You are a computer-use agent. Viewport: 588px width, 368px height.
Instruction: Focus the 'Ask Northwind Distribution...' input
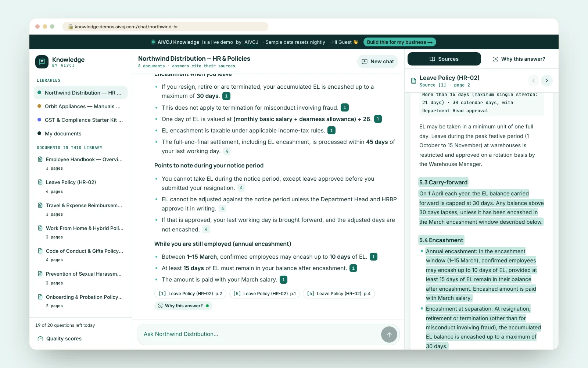coord(259,334)
